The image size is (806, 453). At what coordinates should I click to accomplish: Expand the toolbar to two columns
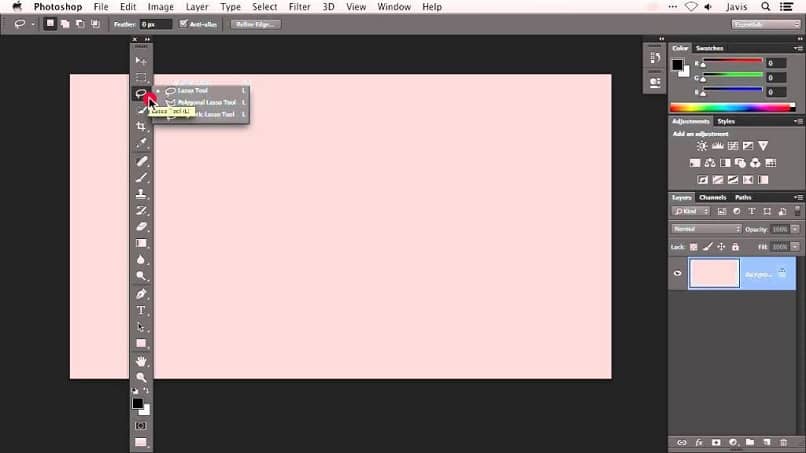point(147,39)
